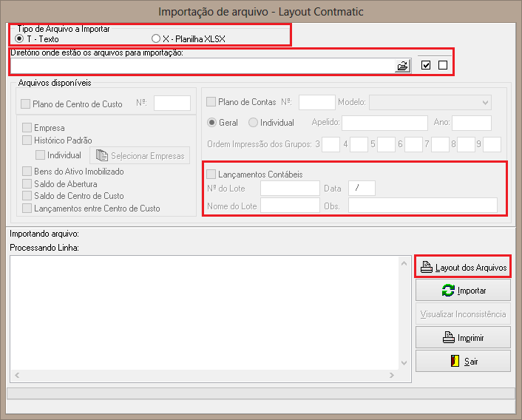Click group order field number 6

click(413, 144)
